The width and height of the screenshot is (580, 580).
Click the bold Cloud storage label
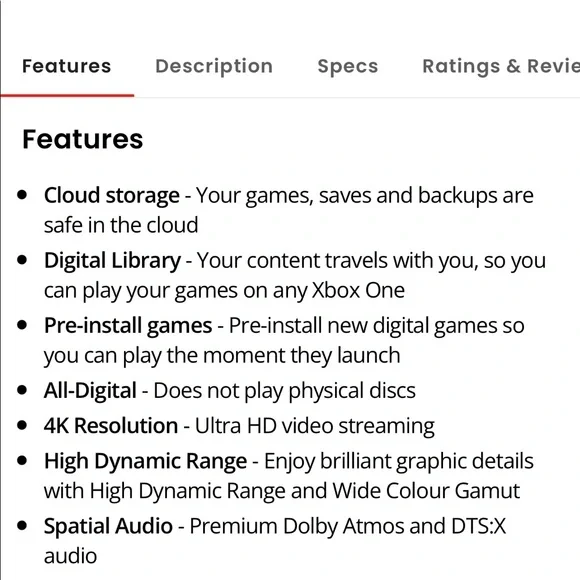click(112, 195)
